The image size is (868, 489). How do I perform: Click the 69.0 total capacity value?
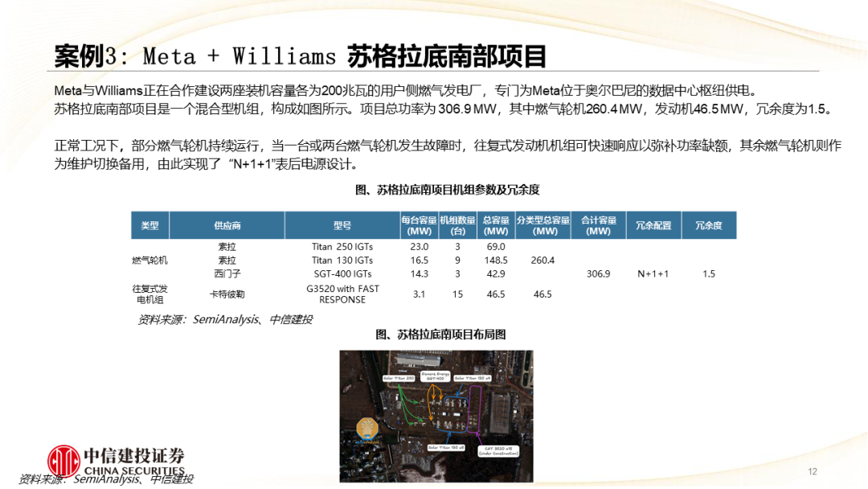(x=495, y=247)
